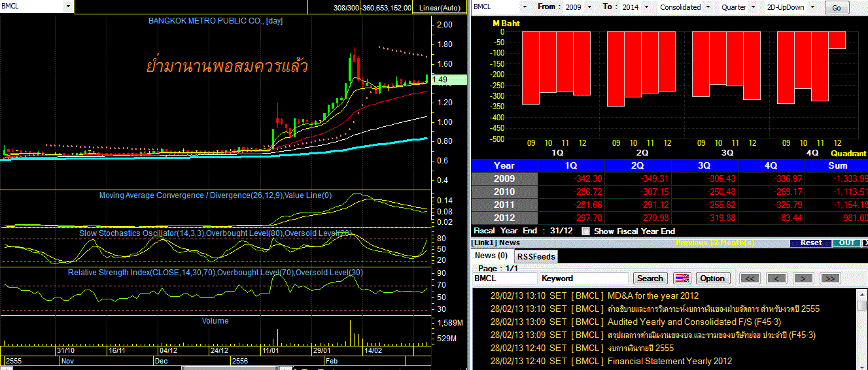
Task: Click the -981.00 sum cell for 2012
Action: click(x=837, y=218)
